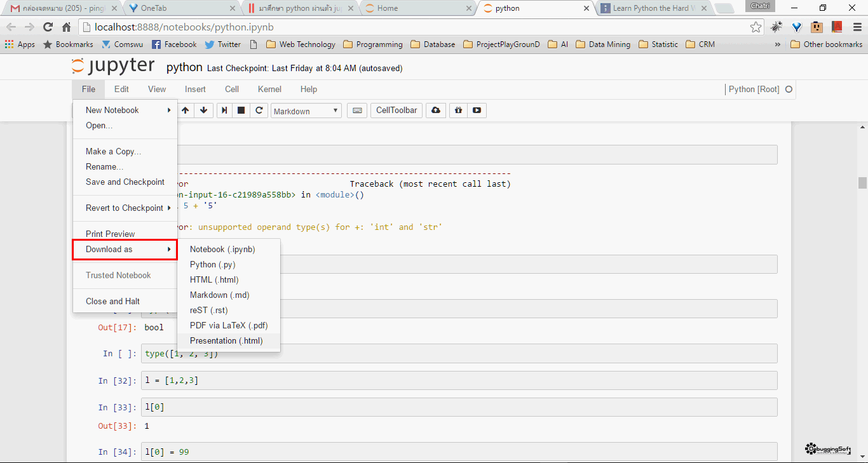This screenshot has width=868, height=463.
Task: Click the move cell down arrow
Action: click(203, 111)
